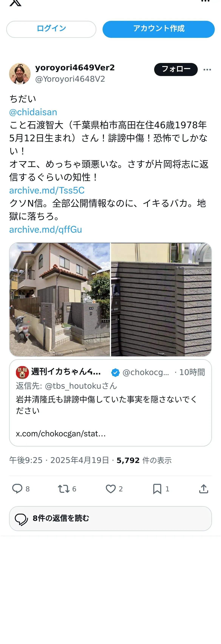View the left house photo
The width and height of the screenshot is (221, 644).
60,299
